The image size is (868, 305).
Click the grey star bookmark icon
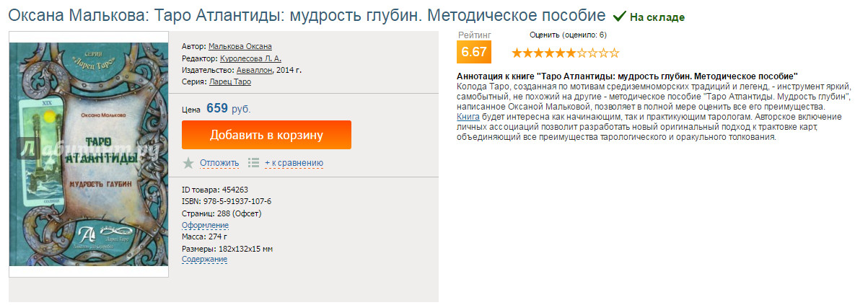[188, 162]
